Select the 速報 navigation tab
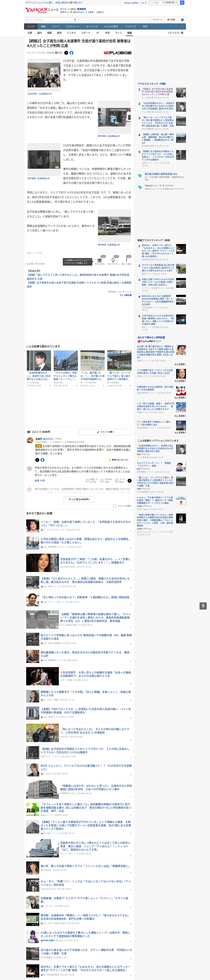The image size is (210, 980). click(x=43, y=27)
